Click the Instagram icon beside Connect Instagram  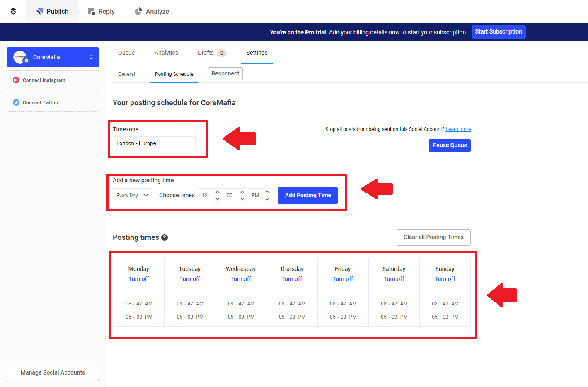point(16,80)
